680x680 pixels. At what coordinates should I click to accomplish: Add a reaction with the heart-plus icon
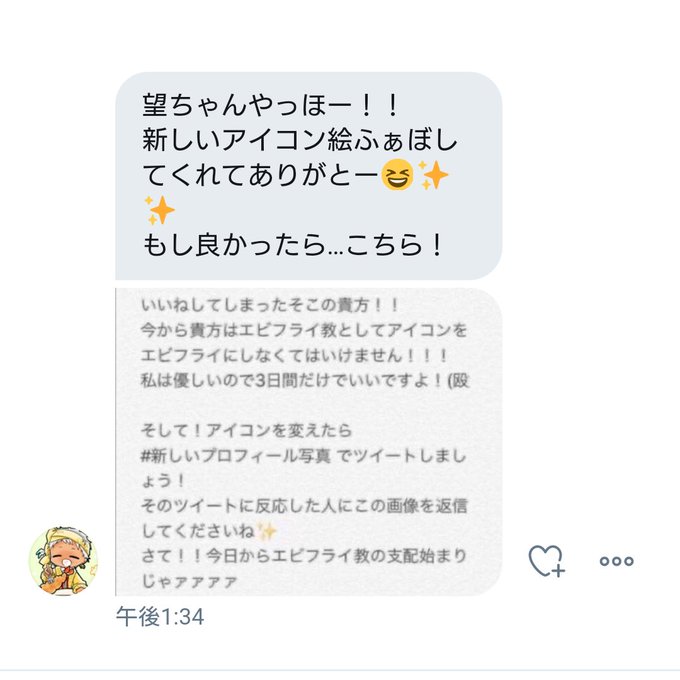(546, 561)
